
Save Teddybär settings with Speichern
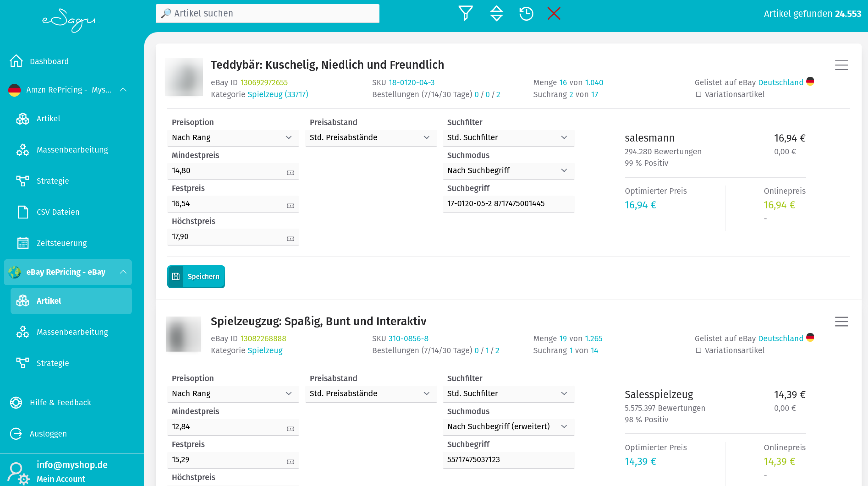coord(196,276)
